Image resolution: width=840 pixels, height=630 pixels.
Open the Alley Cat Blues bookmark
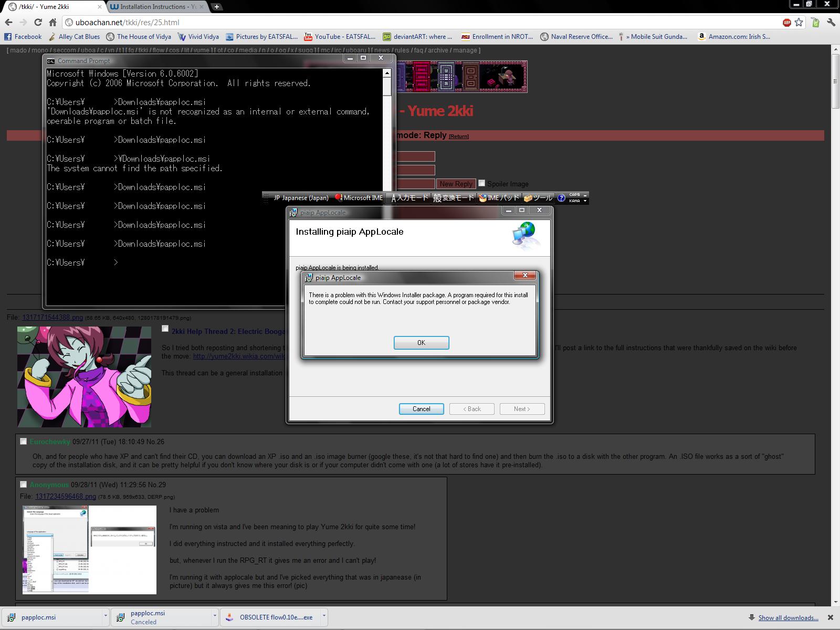(x=74, y=37)
